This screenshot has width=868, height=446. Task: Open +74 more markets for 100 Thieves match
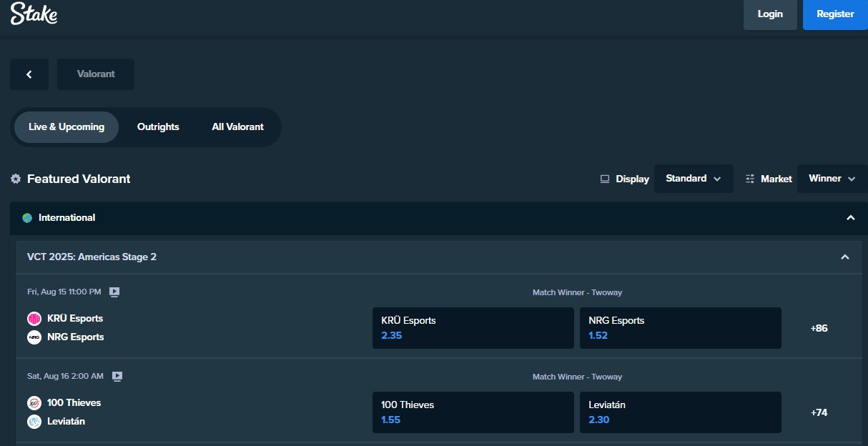[x=819, y=413]
